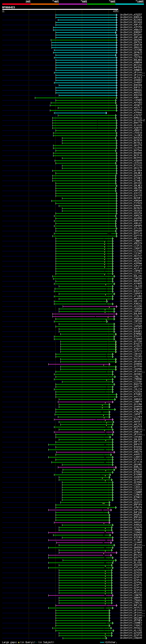146x644 pixels.
Task: Open hit UniRef100_B9R9J4
Action: (131, 17)
